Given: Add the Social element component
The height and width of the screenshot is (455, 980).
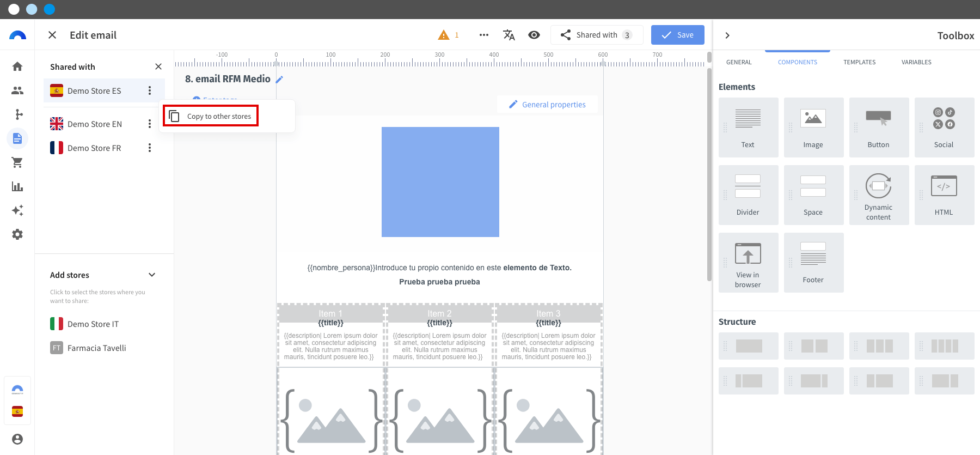Looking at the screenshot, I should tap(944, 127).
